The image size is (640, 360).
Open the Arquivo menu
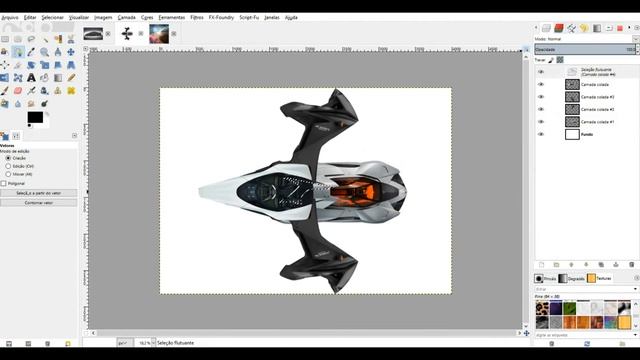pyautogui.click(x=10, y=18)
